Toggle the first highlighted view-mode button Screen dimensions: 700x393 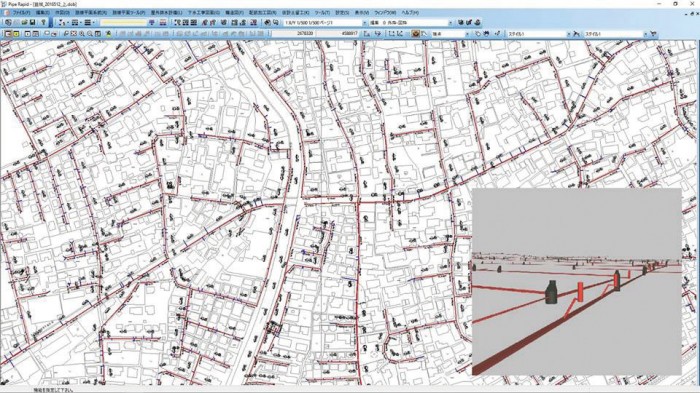click(8, 33)
